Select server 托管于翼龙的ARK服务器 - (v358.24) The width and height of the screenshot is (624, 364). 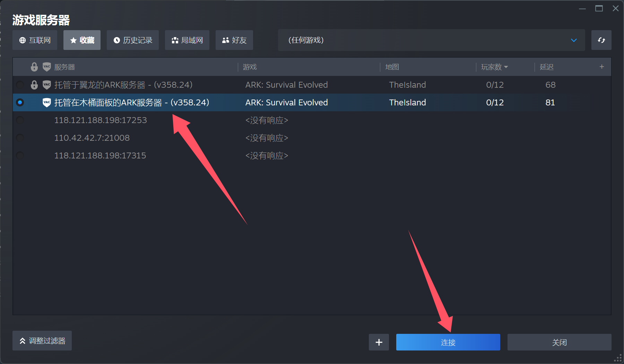(123, 85)
